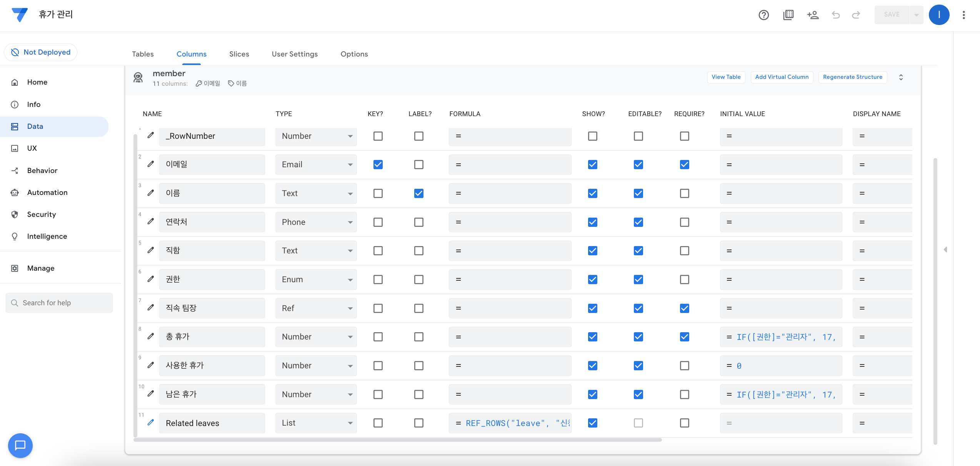Click the Add Virtual Column button

(x=782, y=77)
